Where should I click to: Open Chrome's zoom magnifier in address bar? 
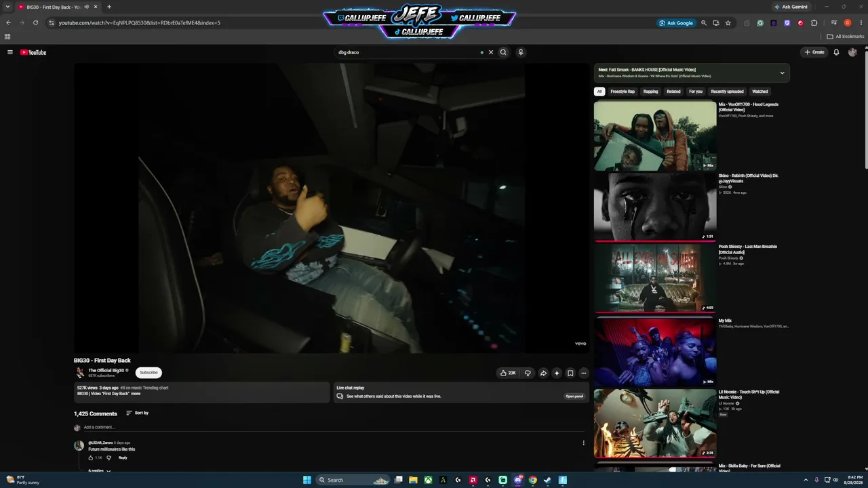[x=704, y=22]
